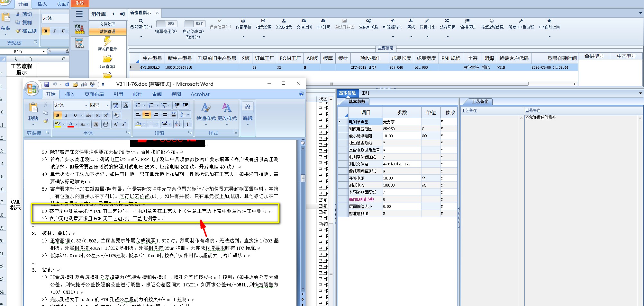Expand 内部审核 dropdown arrow
The height and width of the screenshot is (306, 644).
[x=243, y=37]
